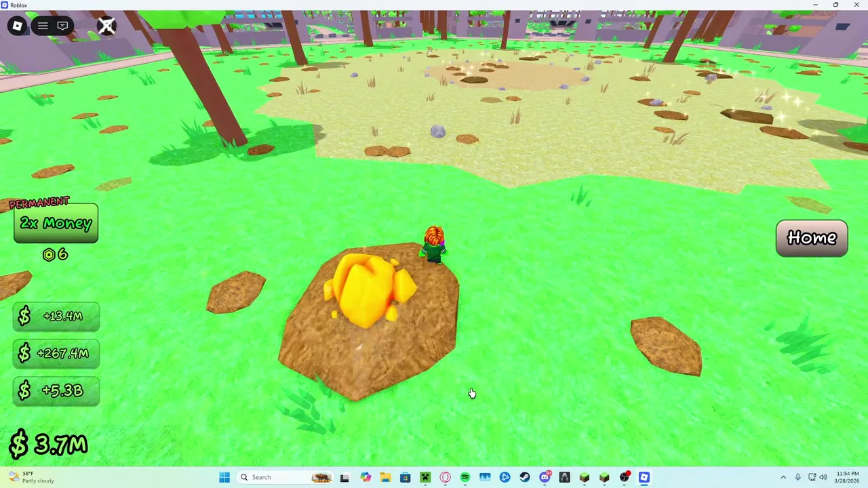Open Microsoft Store from taskbar
Viewport: 868px width, 488px height.
[405, 477]
